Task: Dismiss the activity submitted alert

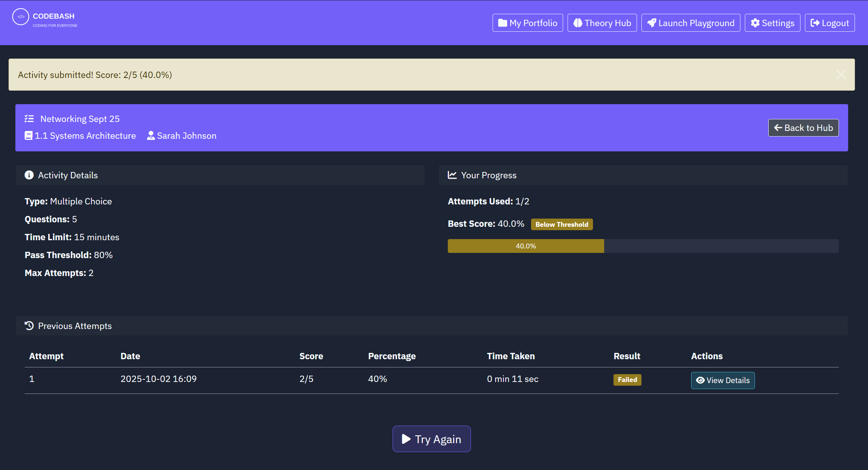Action: (841, 75)
